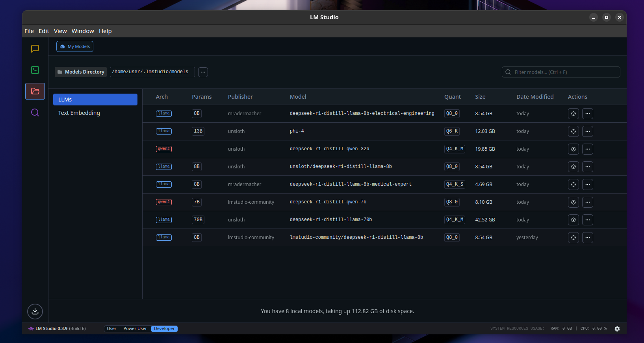Click the Models Directory button
Screen dimensions: 644x343
[81, 72]
